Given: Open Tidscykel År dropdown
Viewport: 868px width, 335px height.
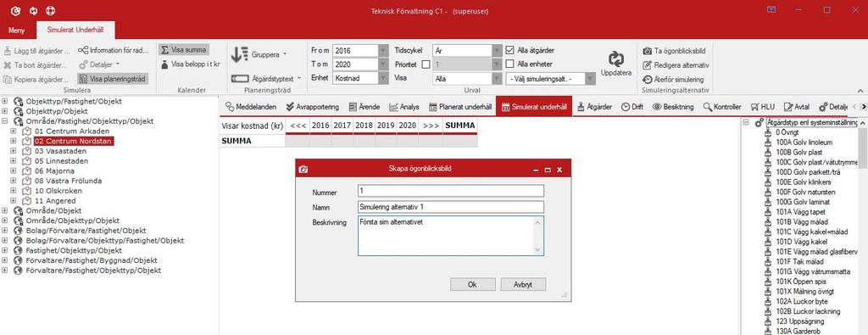Looking at the screenshot, I should 497,50.
